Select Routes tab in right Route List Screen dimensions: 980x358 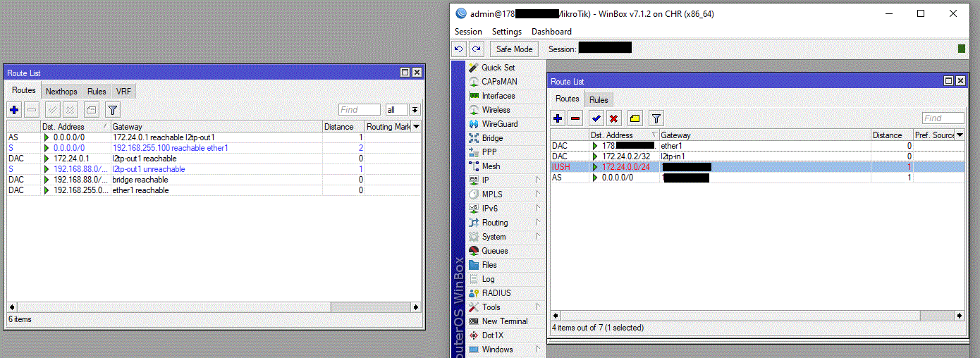pyautogui.click(x=568, y=99)
